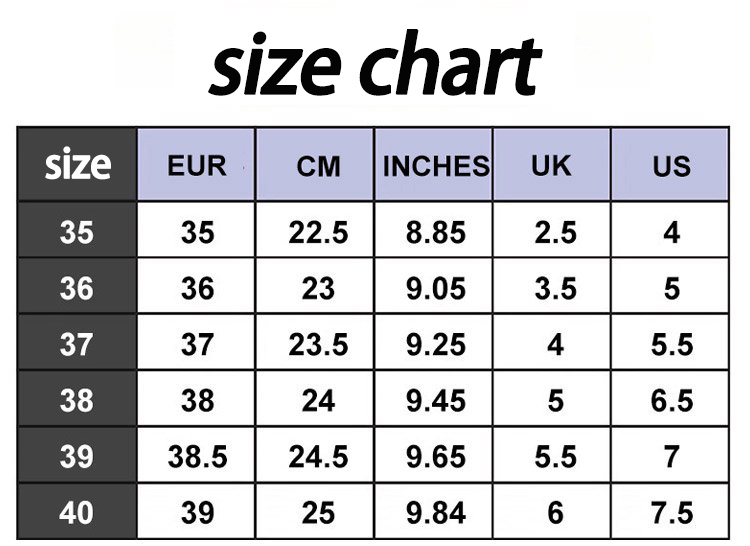Screen dimensions: 750x546
Task: Select the size 38 row label
Action: click(77, 398)
